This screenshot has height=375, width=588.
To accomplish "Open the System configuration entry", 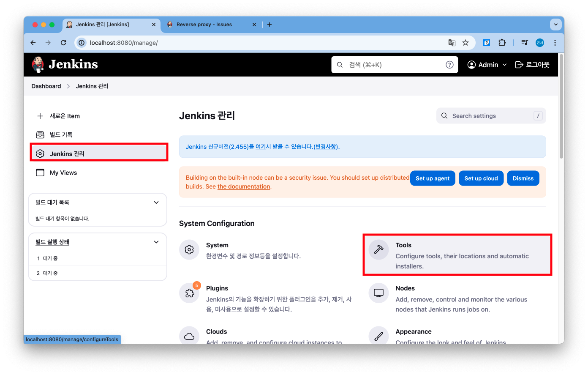I will (269, 250).
